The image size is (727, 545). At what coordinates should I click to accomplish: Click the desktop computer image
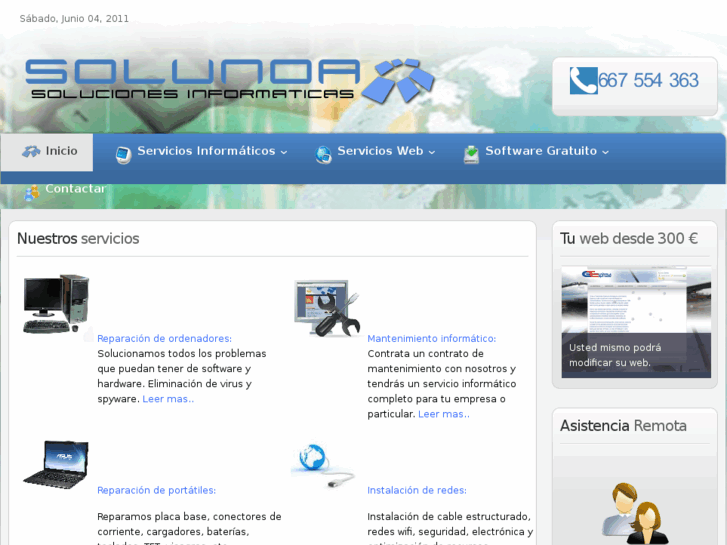[56, 304]
